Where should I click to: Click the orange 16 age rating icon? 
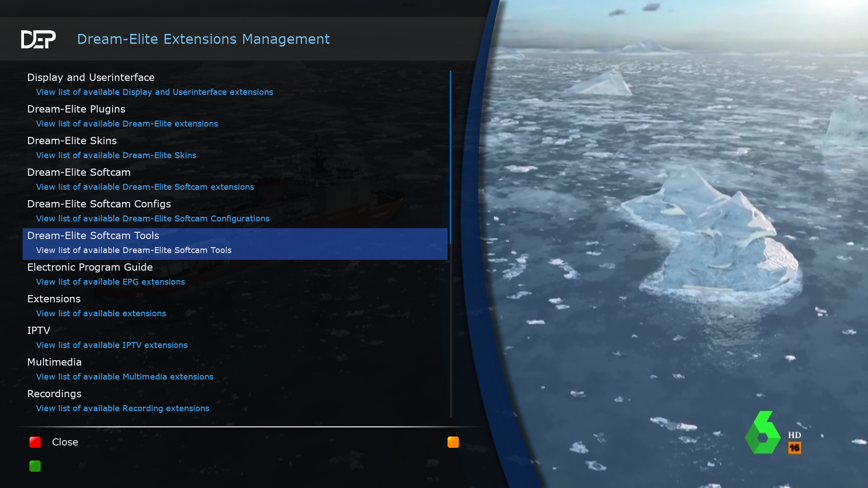[794, 448]
